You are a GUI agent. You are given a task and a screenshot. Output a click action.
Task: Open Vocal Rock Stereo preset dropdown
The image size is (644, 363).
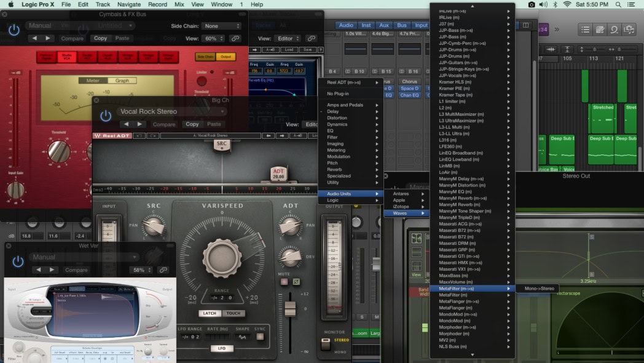(171, 111)
